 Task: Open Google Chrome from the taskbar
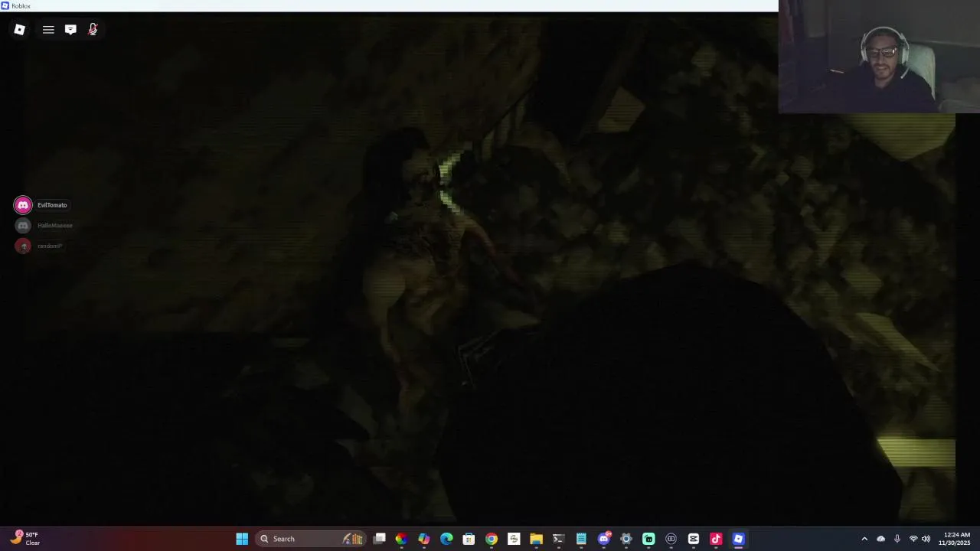click(491, 539)
